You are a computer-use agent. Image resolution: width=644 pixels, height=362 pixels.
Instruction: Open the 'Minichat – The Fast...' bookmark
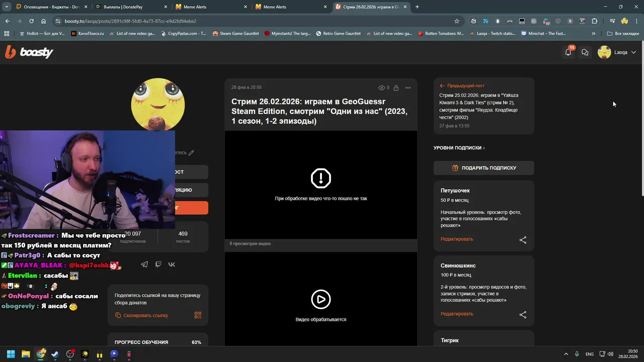point(543,34)
